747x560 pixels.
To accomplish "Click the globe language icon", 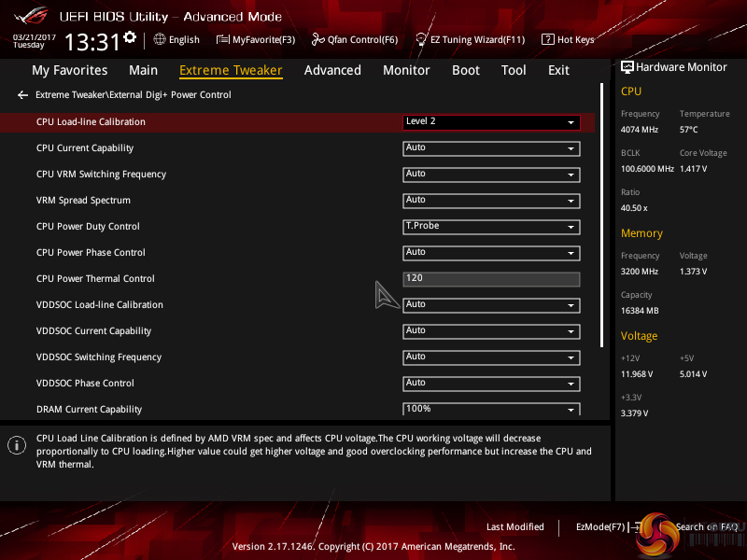I will click(160, 39).
